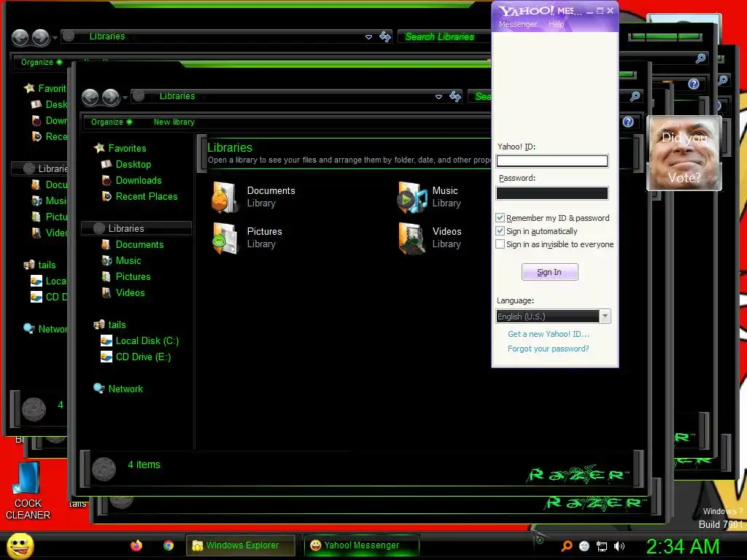This screenshot has width=747, height=560.
Task: Click Get a new Yahoo! ID link
Action: pos(549,334)
